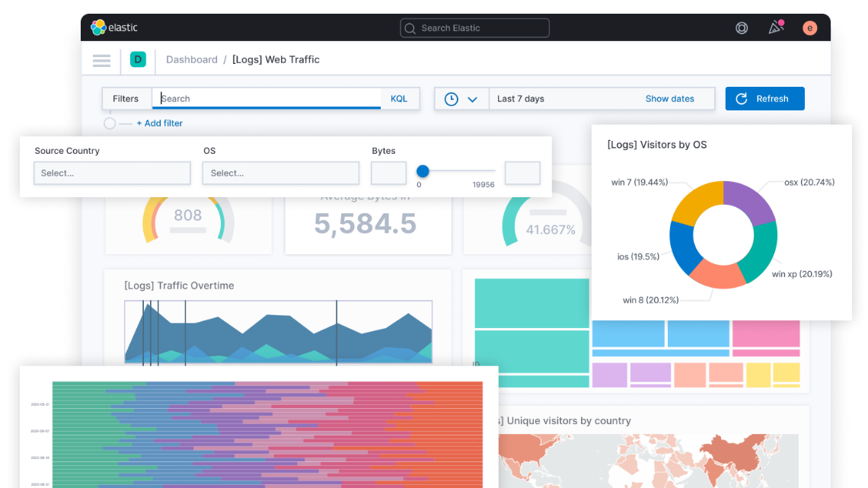Image resolution: width=868 pixels, height=488 pixels.
Task: Click the Elastic logo
Action: click(x=114, y=27)
